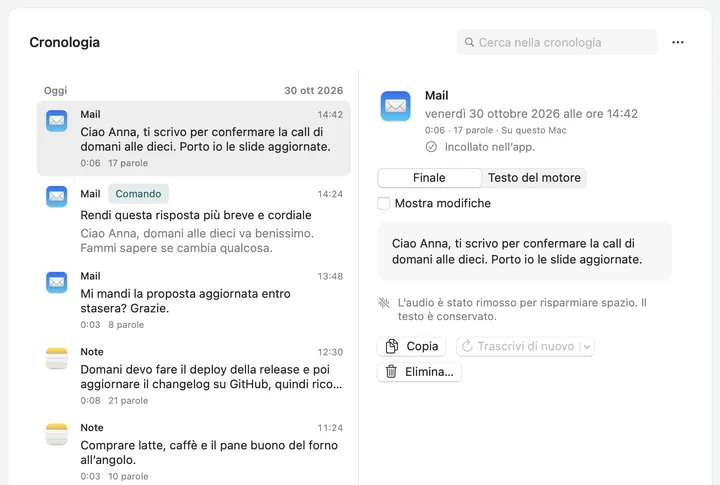Click the checkmark icon beside 'Incollato nell'app.'

click(x=431, y=147)
